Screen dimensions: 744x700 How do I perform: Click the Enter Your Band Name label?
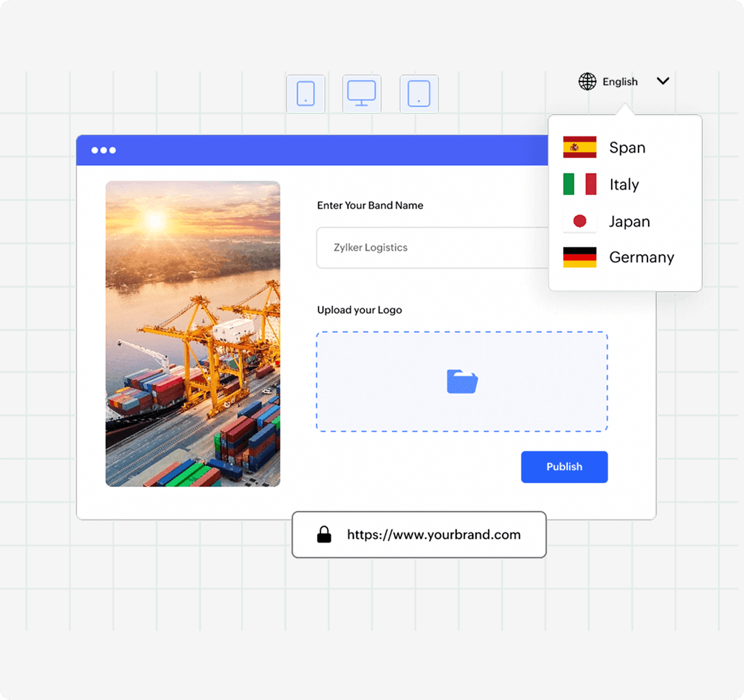coord(370,205)
